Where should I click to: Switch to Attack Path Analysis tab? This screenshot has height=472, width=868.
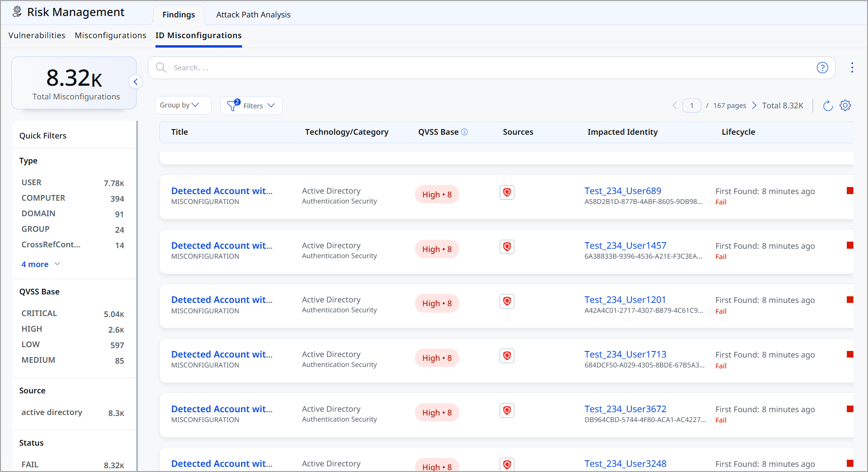pyautogui.click(x=253, y=15)
